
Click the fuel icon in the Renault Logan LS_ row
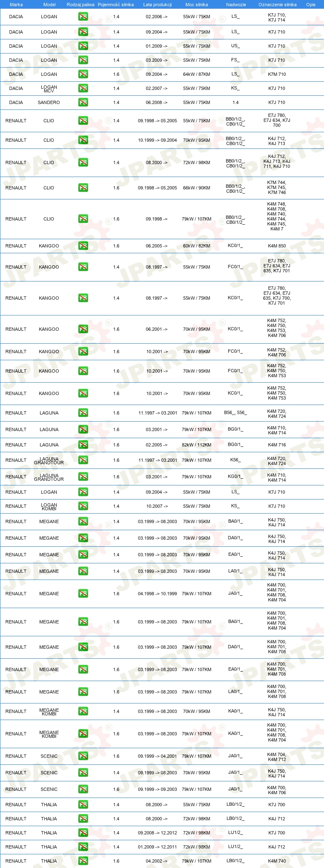pos(83,492)
